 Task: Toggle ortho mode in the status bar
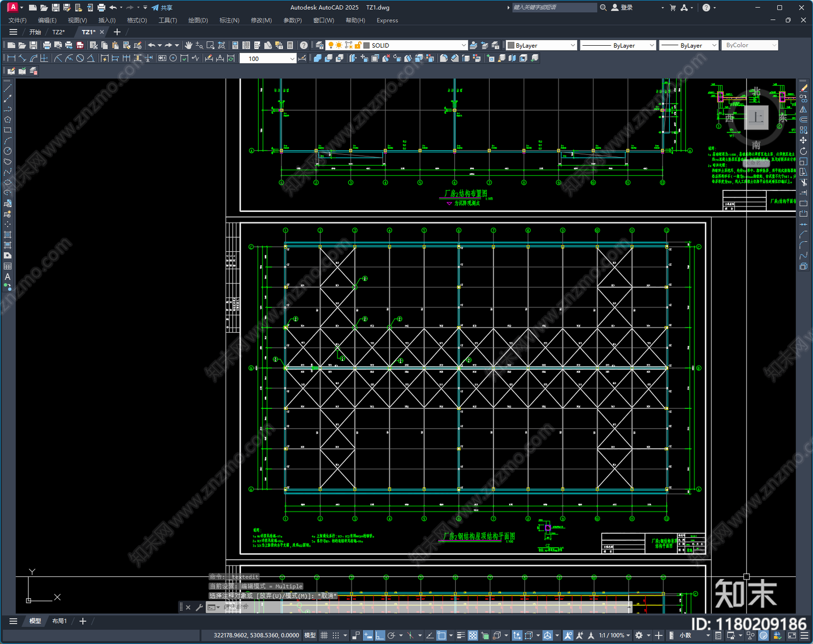point(380,635)
